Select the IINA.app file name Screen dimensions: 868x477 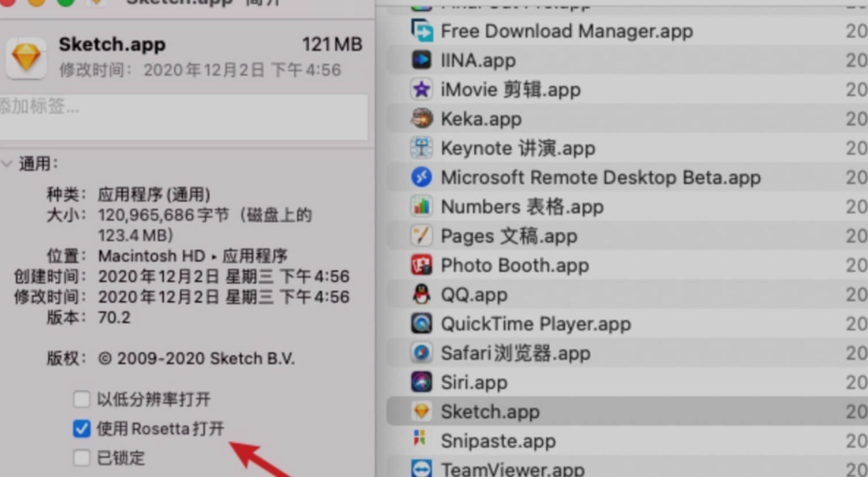point(478,60)
